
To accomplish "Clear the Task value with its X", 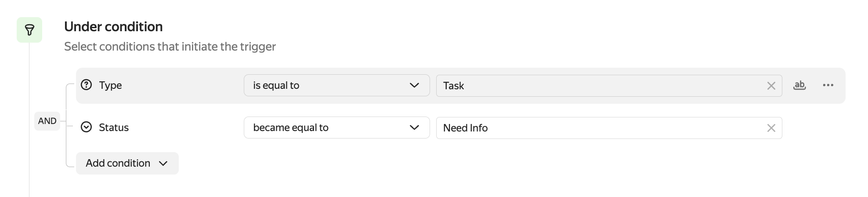I will click(x=771, y=86).
